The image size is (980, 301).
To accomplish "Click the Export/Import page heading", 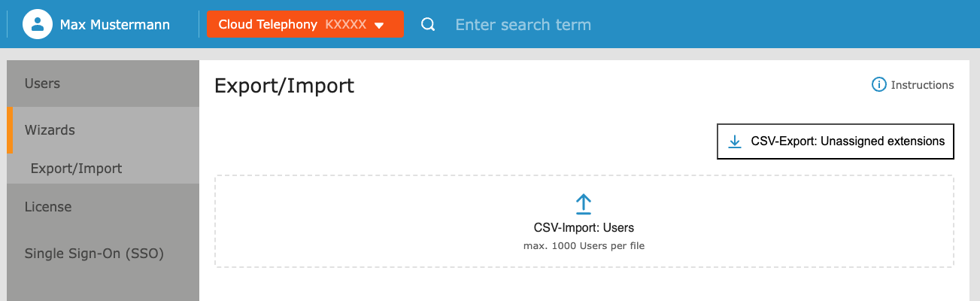I will 284,86.
